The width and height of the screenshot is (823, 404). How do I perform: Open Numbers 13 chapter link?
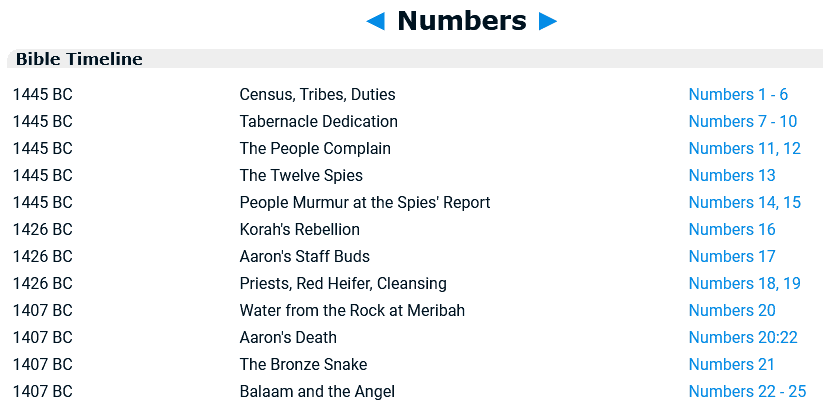click(732, 176)
